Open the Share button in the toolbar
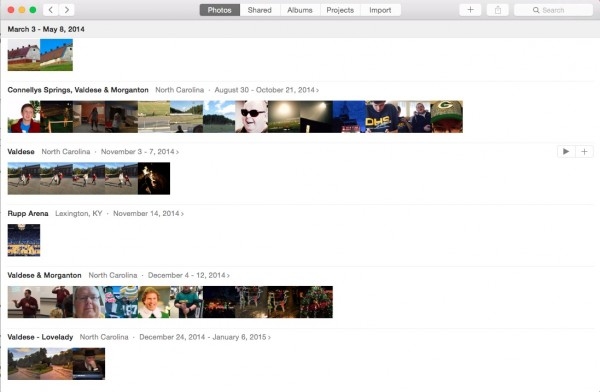This screenshot has width=600, height=392. coord(498,10)
